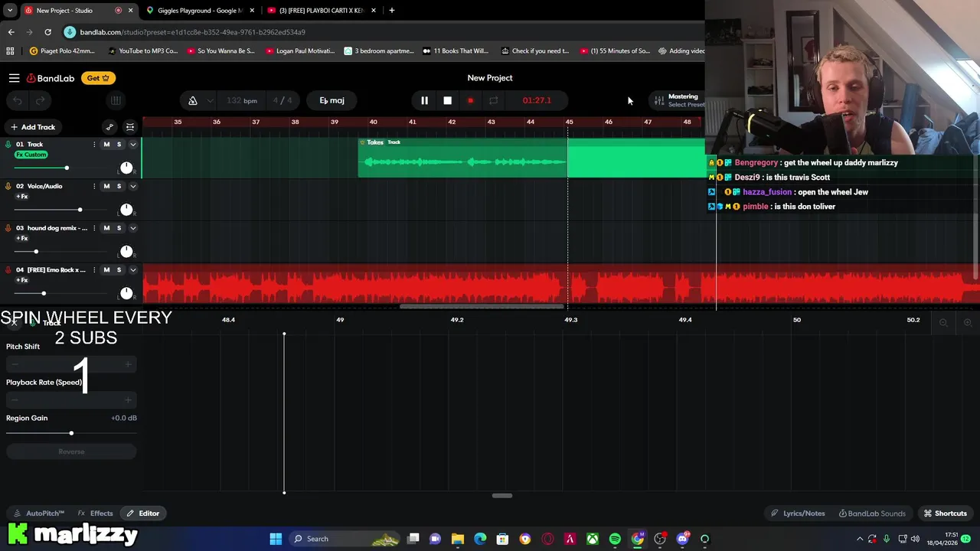Solo the 04 Emo Rock track

click(119, 269)
